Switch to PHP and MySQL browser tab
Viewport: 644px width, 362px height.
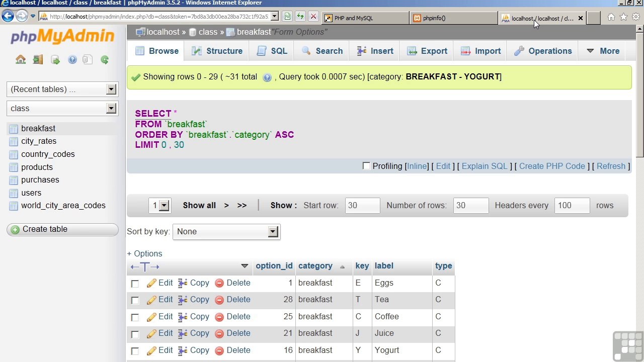(365, 18)
